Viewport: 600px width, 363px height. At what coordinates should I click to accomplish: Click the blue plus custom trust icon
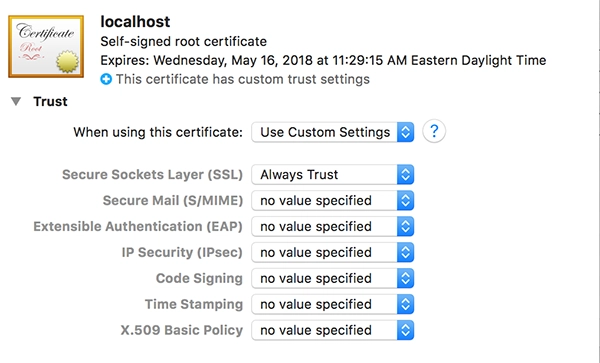click(x=106, y=79)
